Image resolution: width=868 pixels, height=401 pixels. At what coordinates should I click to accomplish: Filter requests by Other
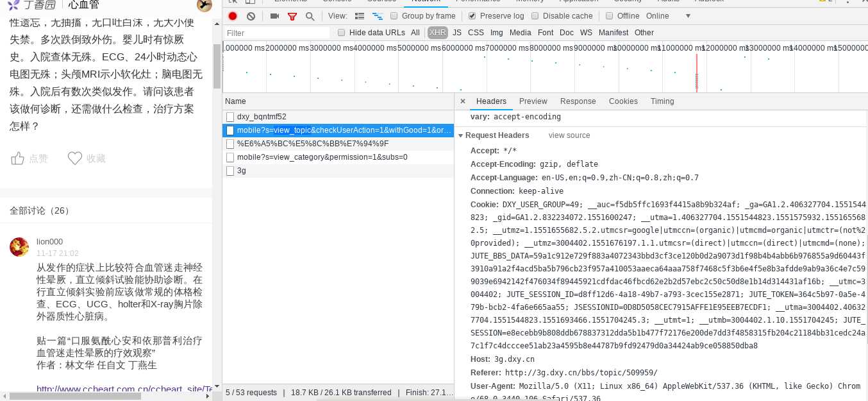click(644, 33)
